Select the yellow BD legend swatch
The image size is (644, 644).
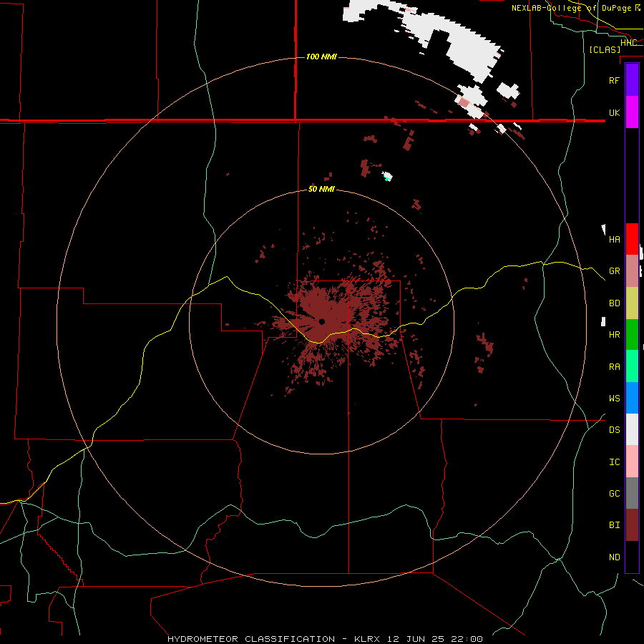tap(632, 303)
